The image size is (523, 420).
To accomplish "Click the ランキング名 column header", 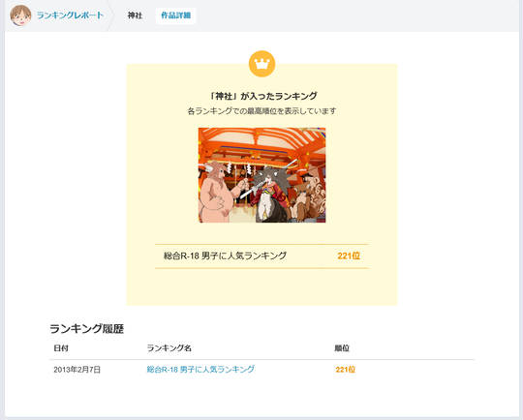I will (169, 348).
